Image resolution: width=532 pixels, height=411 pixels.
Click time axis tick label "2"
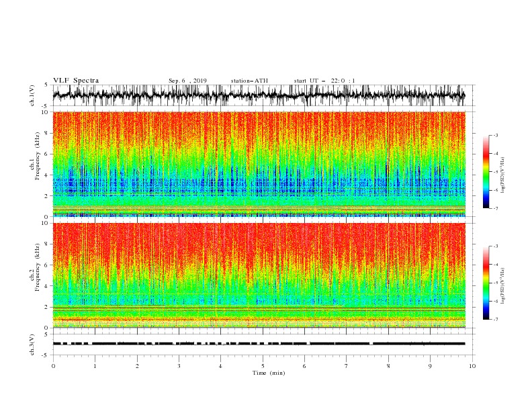tap(137, 366)
